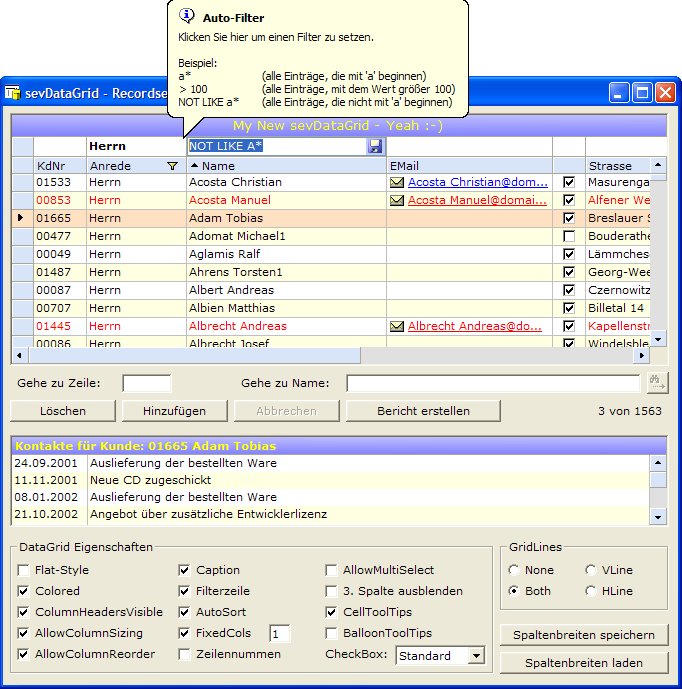Click the contacts list scroll-down arrow
Viewport: 682px width, 689px height.
(x=658, y=516)
